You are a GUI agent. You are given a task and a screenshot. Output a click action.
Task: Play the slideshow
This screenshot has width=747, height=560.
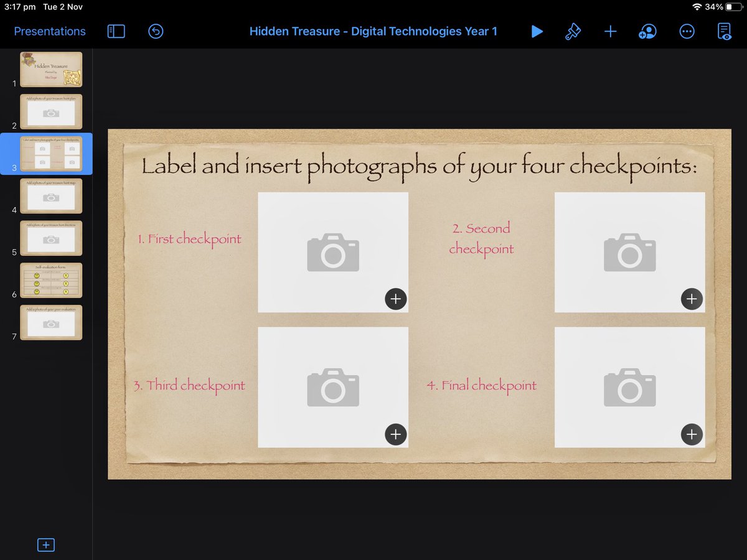click(x=537, y=31)
